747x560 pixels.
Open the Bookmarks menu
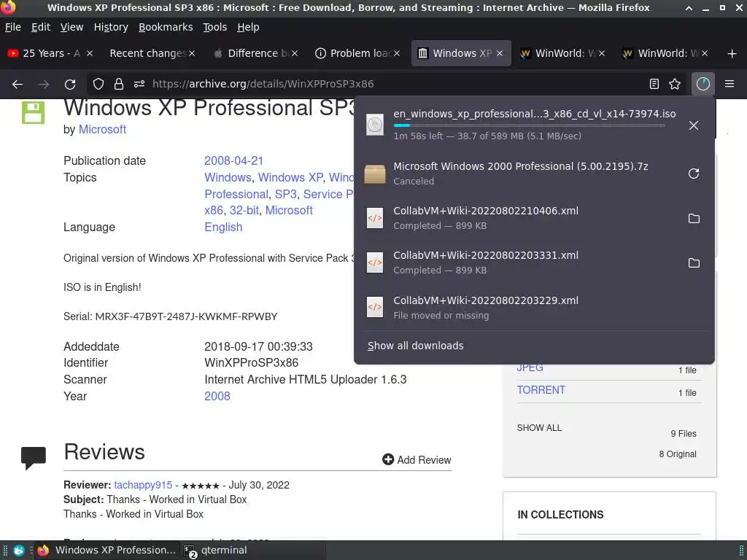pos(166,27)
